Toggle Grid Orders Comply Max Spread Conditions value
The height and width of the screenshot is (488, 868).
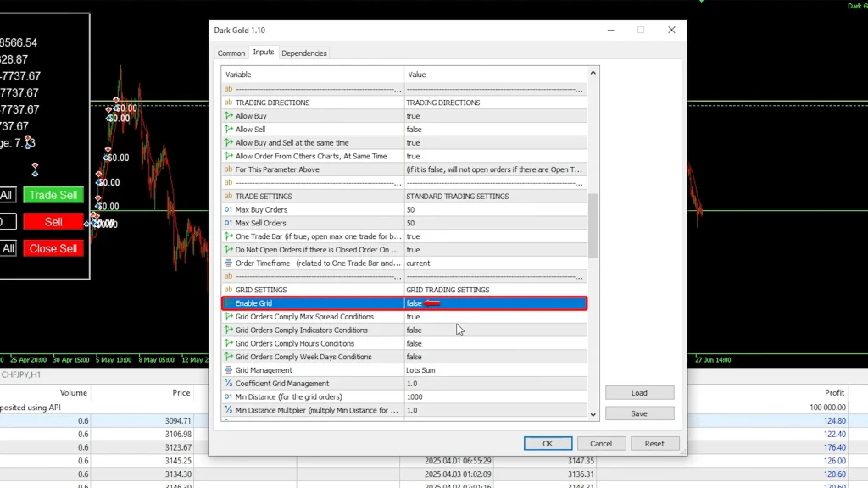(x=494, y=317)
